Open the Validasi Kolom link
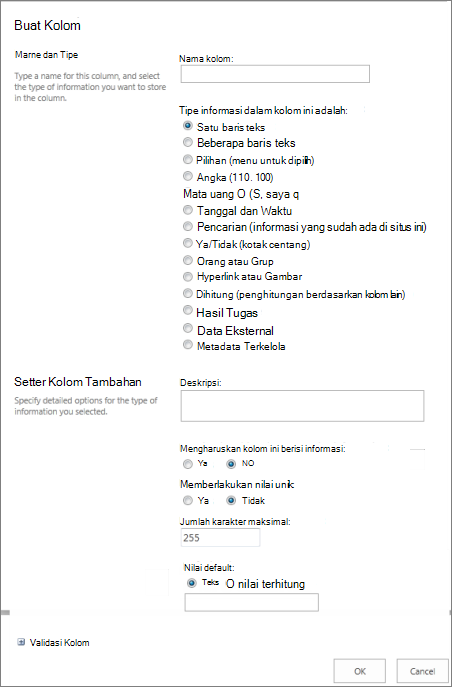Screen dimensions: 452x687 [x=59, y=643]
